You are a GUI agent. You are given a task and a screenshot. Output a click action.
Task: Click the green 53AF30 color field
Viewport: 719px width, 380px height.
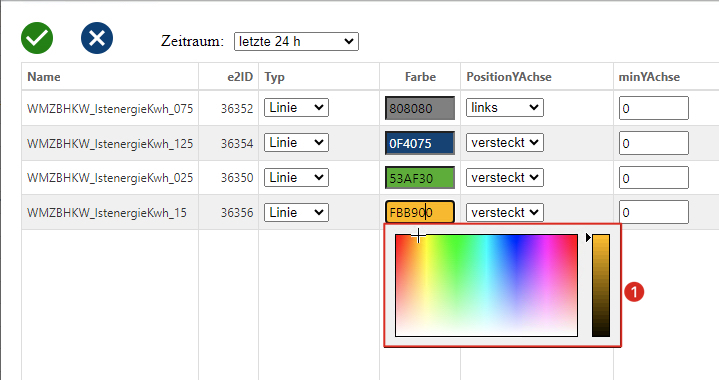click(420, 178)
